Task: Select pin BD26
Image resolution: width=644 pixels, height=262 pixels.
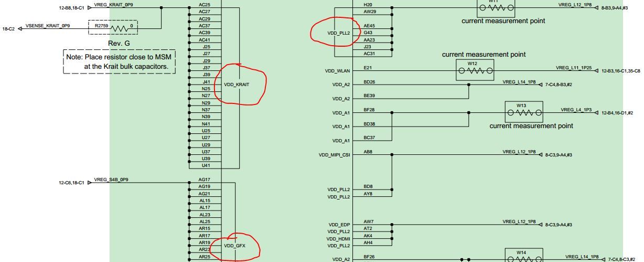Action: 370,82
